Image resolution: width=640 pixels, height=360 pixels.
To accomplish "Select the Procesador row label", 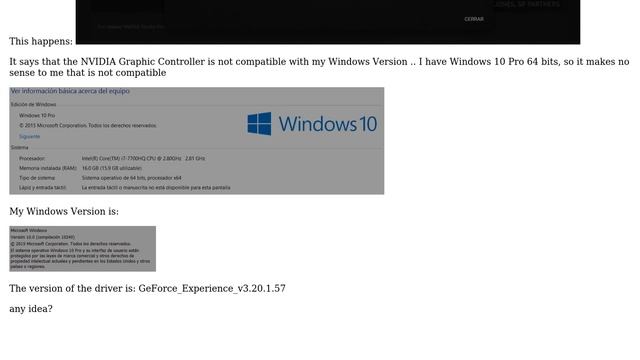I will pyautogui.click(x=32, y=158).
